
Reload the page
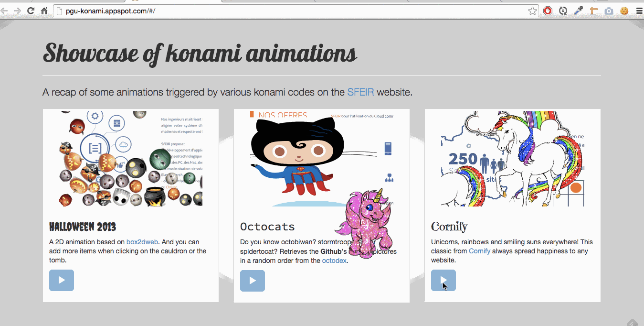click(31, 11)
